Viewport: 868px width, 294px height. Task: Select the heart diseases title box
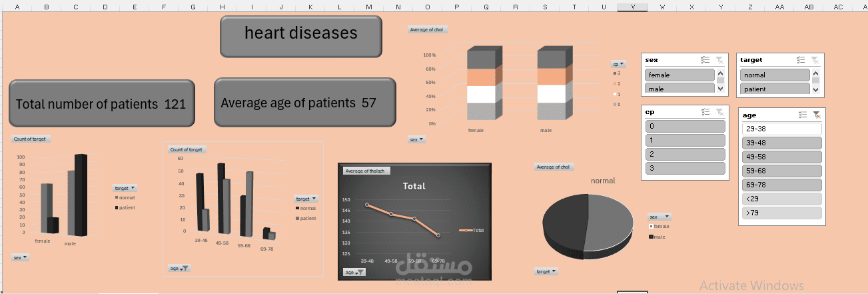click(x=301, y=36)
